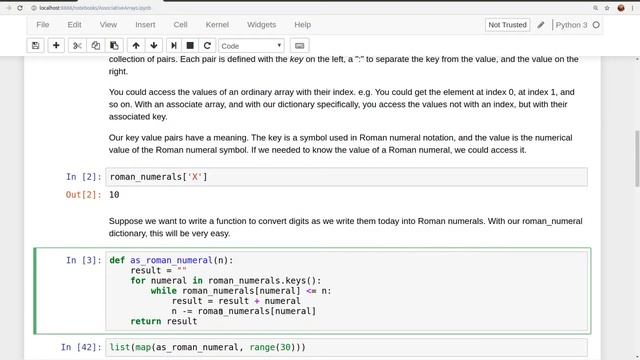Image resolution: width=640 pixels, height=360 pixels.
Task: Move selected cell up arrow
Action: pyautogui.click(x=136, y=46)
